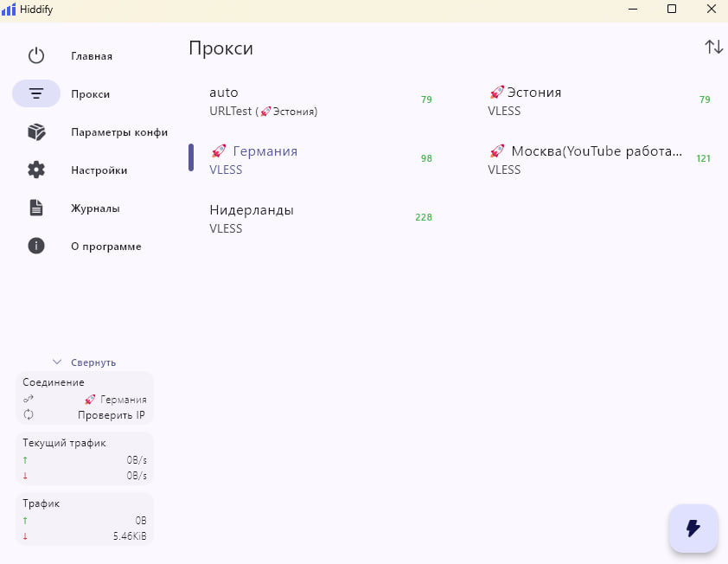This screenshot has height=564, width=728.
Task: Click the Прокси page heading
Action: tap(221, 48)
